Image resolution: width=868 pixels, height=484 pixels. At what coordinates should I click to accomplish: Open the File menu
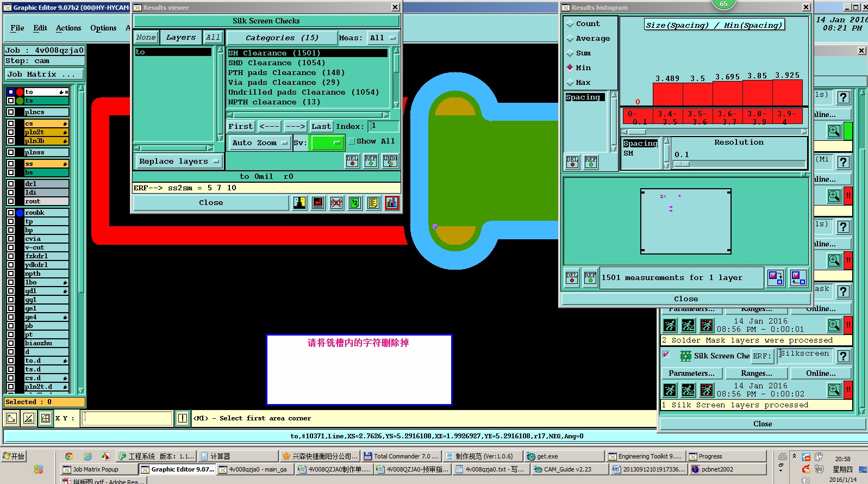click(17, 28)
